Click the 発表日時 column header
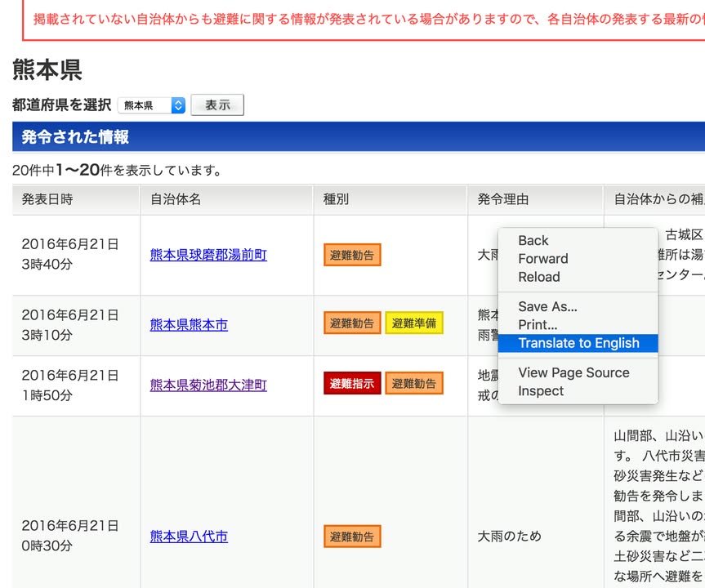 tap(47, 199)
